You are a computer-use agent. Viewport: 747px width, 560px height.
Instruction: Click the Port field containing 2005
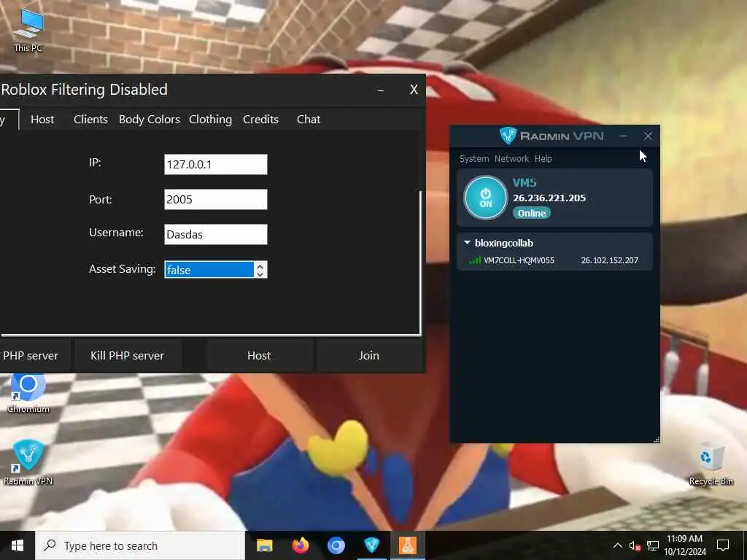pyautogui.click(x=216, y=200)
